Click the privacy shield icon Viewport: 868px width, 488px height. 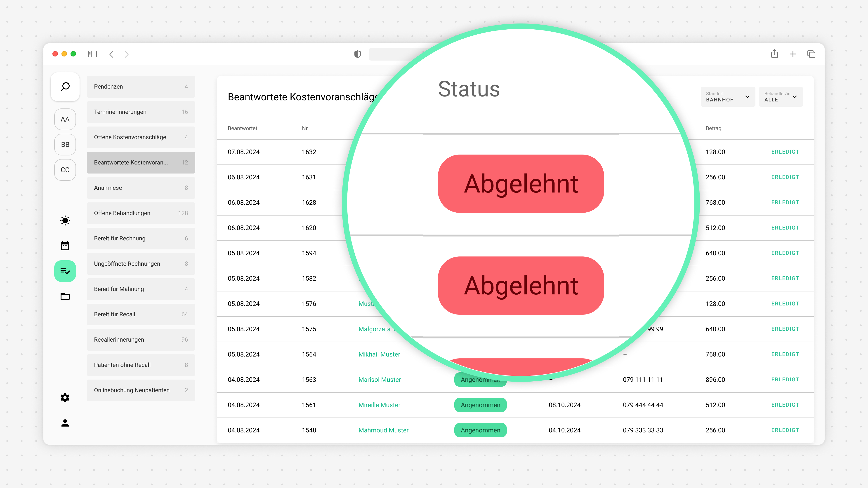point(358,54)
